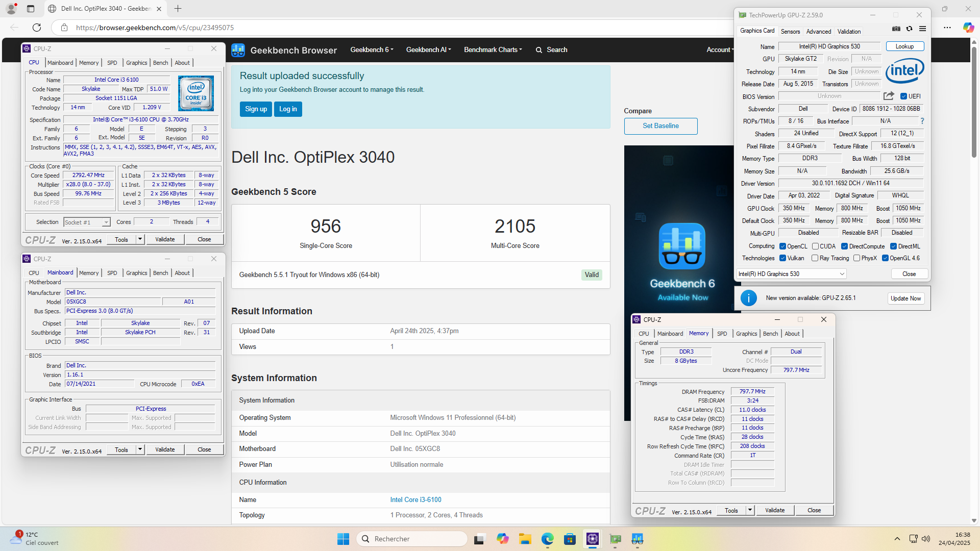The width and height of the screenshot is (980, 551).
Task: Click the Set Baseline button
Action: click(x=660, y=126)
